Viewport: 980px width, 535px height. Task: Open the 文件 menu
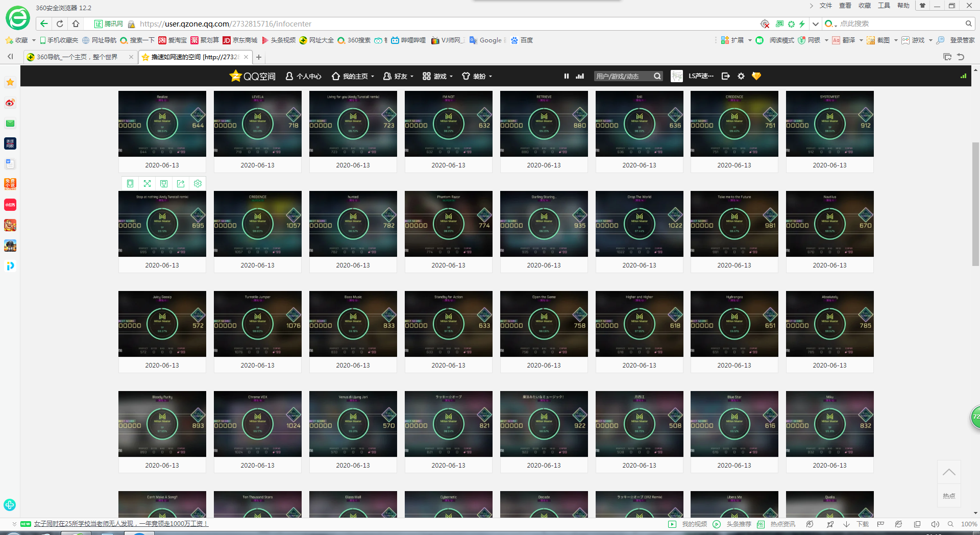[x=826, y=6]
